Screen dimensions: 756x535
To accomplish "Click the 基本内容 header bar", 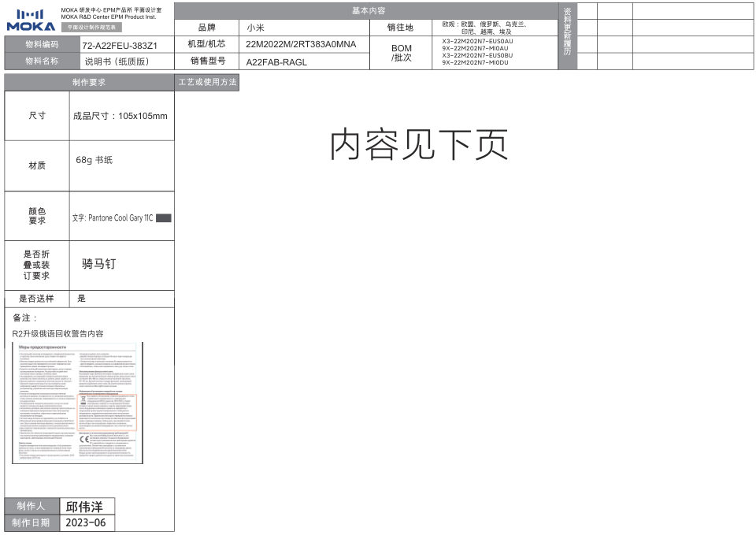I will (368, 11).
